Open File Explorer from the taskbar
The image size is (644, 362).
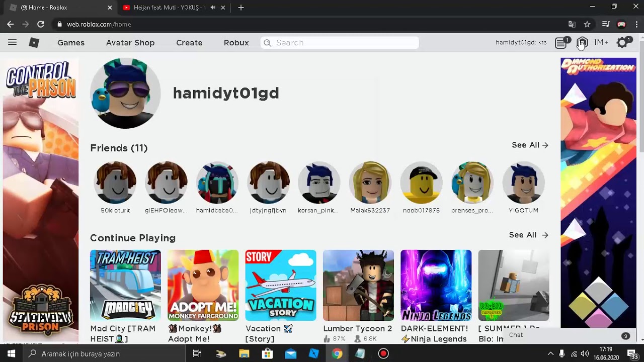click(x=244, y=353)
